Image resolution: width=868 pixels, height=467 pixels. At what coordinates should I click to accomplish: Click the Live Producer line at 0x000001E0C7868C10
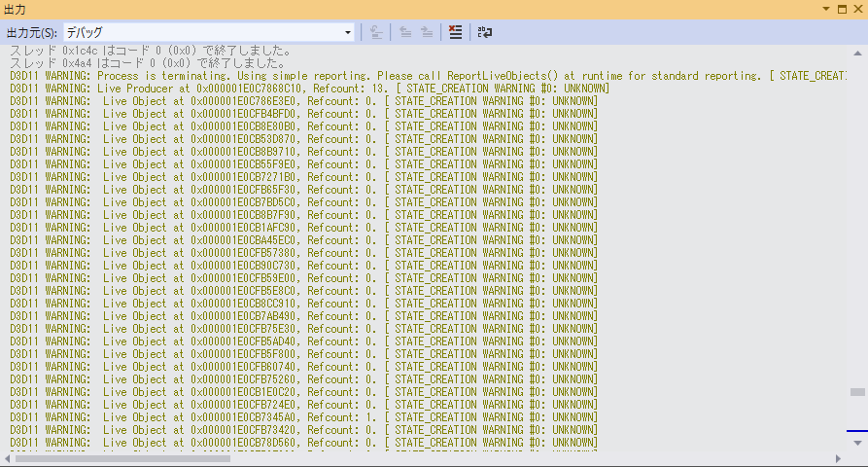[x=309, y=89]
